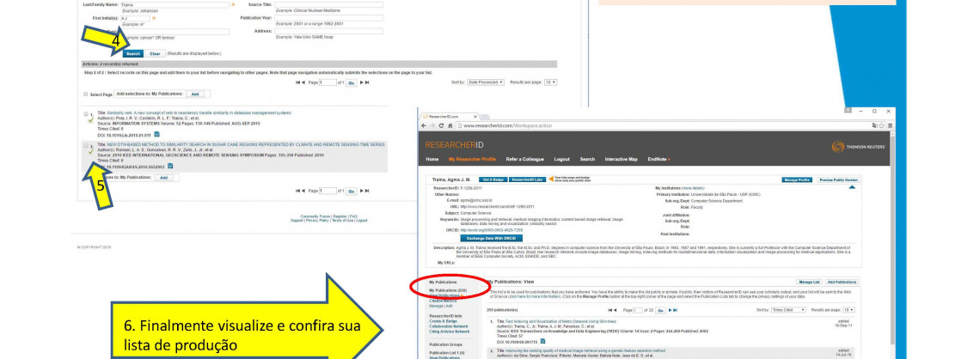Click Manage List button
This screenshot has height=359, width=980.
(x=810, y=283)
